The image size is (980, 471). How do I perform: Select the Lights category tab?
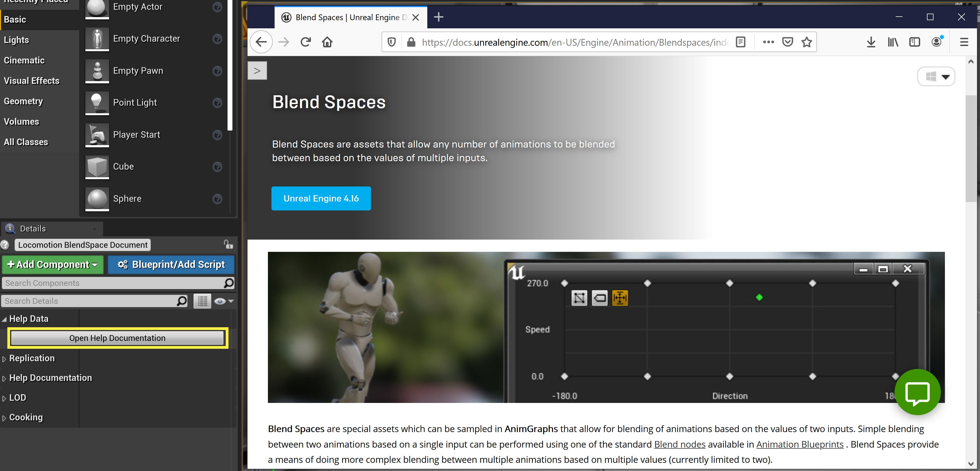point(16,40)
